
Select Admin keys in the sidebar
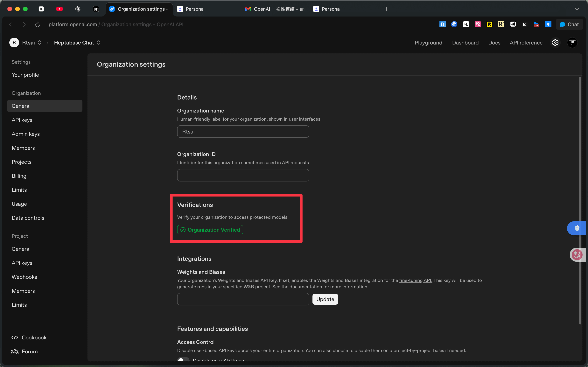(x=26, y=134)
